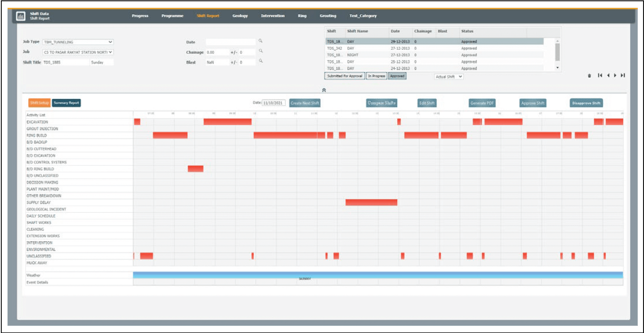
Task: Click the search icon beside Blast field
Action: click(x=261, y=62)
